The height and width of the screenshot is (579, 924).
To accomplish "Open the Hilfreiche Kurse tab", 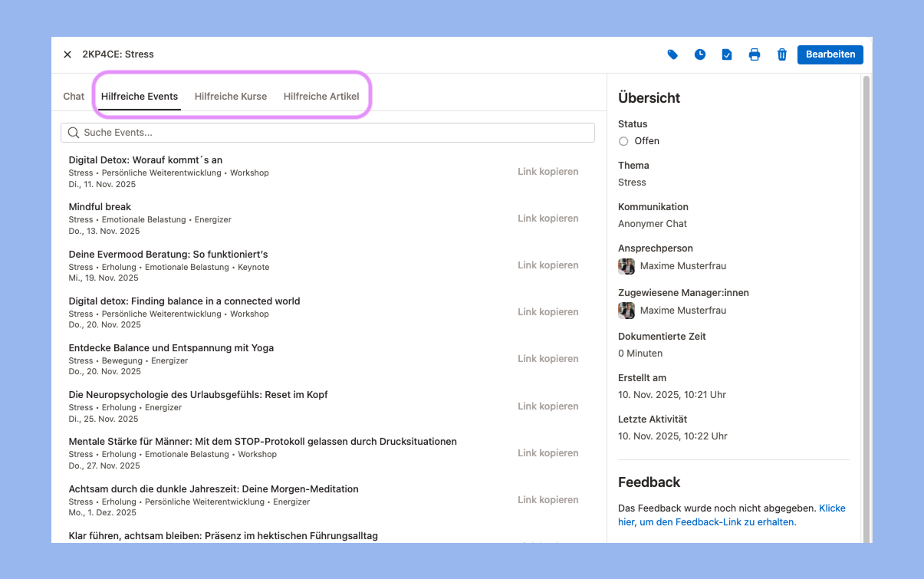I will [x=231, y=97].
